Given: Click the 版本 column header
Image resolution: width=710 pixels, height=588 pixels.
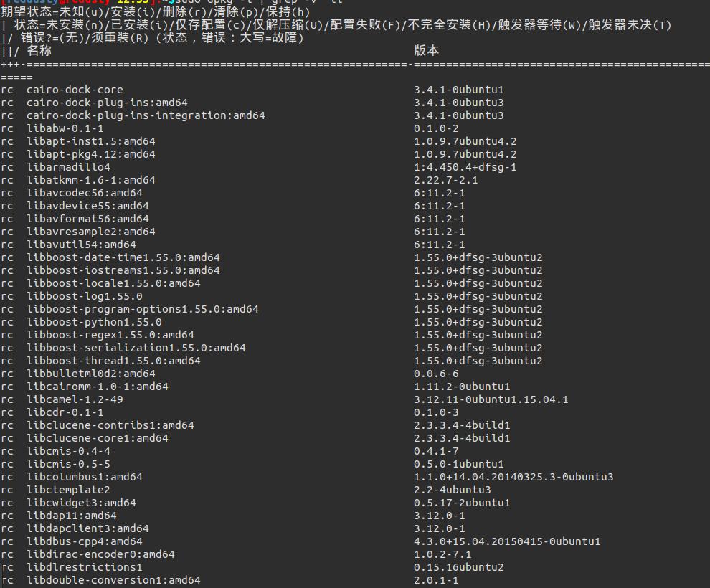Looking at the screenshot, I should (x=426, y=50).
